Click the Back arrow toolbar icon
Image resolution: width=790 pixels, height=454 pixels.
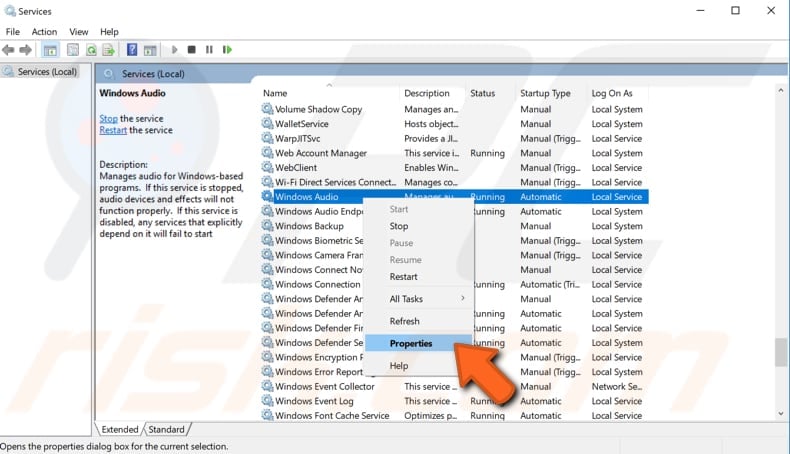click(8, 50)
